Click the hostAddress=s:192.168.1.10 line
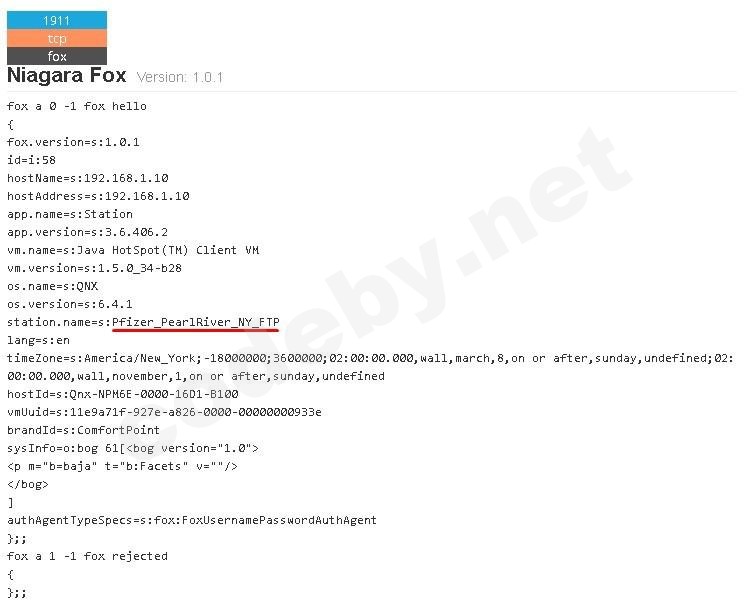The width and height of the screenshot is (745, 606). tap(98, 196)
